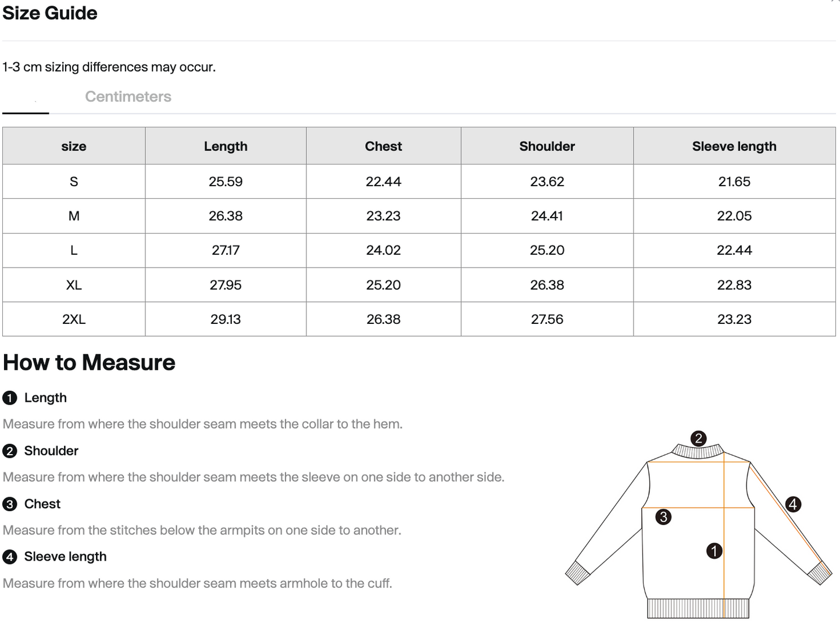Click the numbered bullet beside Sleeve length heading
Viewport: 840px width, 642px height.
point(9,557)
